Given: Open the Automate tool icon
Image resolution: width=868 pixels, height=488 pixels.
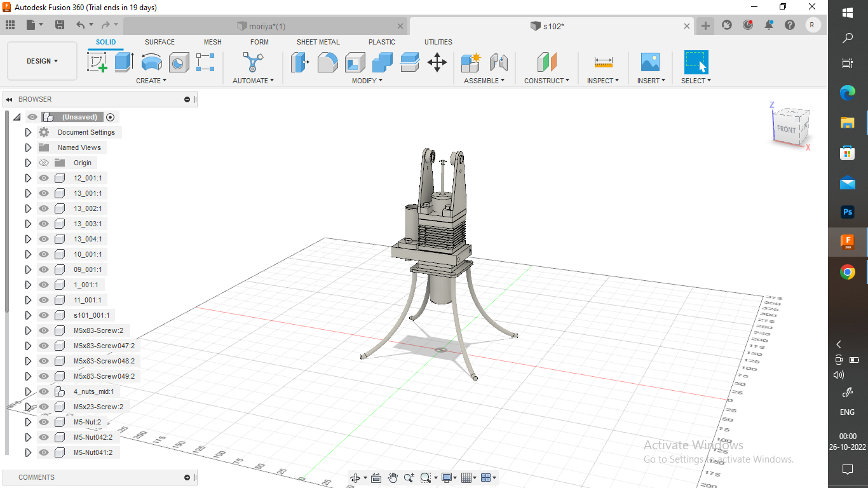Looking at the screenshot, I should [252, 62].
